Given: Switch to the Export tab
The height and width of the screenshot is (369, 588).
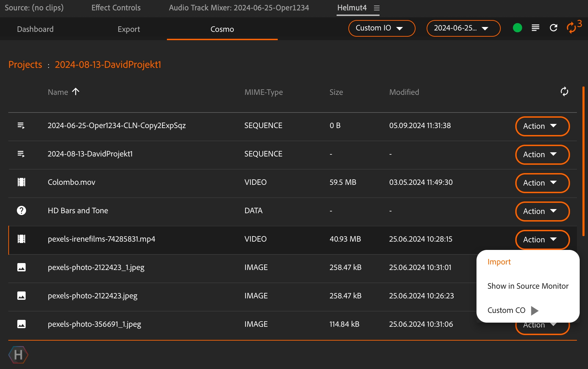Looking at the screenshot, I should 129,29.
